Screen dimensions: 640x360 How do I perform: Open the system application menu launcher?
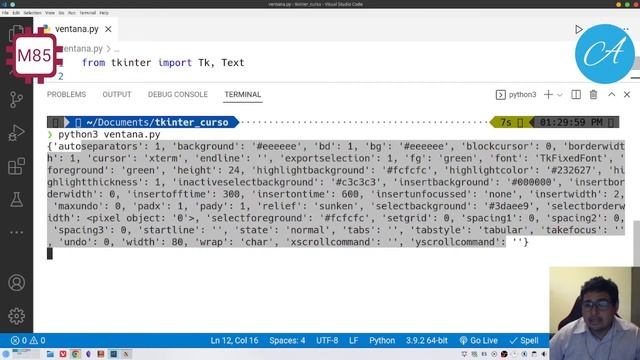point(6,354)
